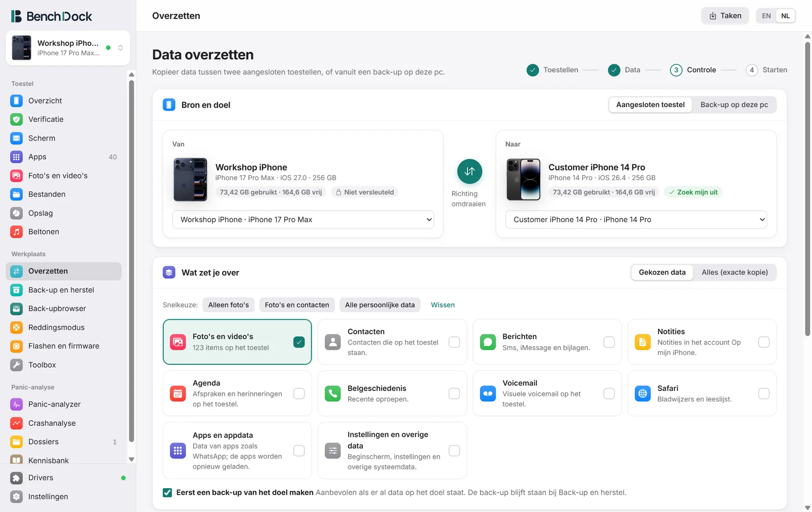The width and height of the screenshot is (812, 512).
Task: Apply the 'Foto's en contacten' preset
Action: pyautogui.click(x=297, y=305)
